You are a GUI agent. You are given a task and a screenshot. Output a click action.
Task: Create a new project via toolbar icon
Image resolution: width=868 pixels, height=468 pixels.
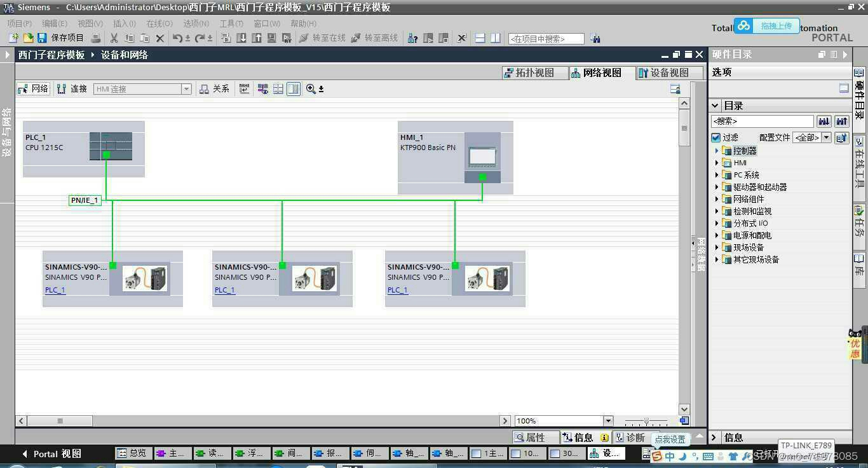13,38
